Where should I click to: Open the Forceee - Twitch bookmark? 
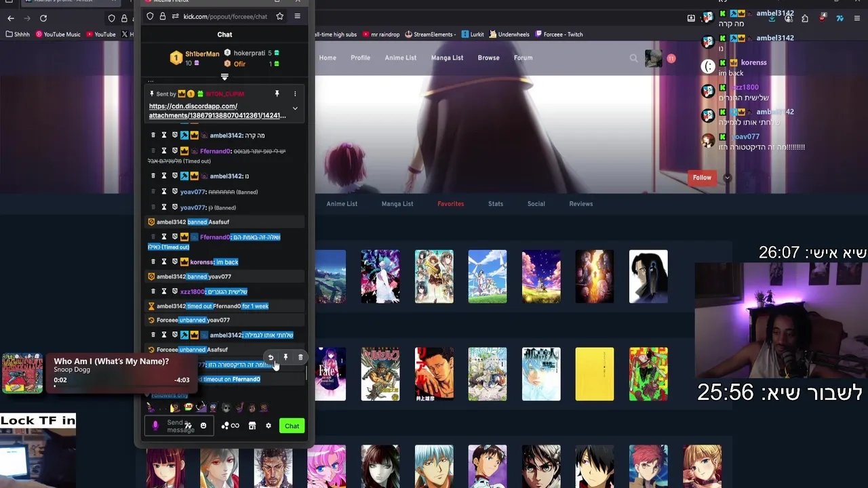(559, 35)
